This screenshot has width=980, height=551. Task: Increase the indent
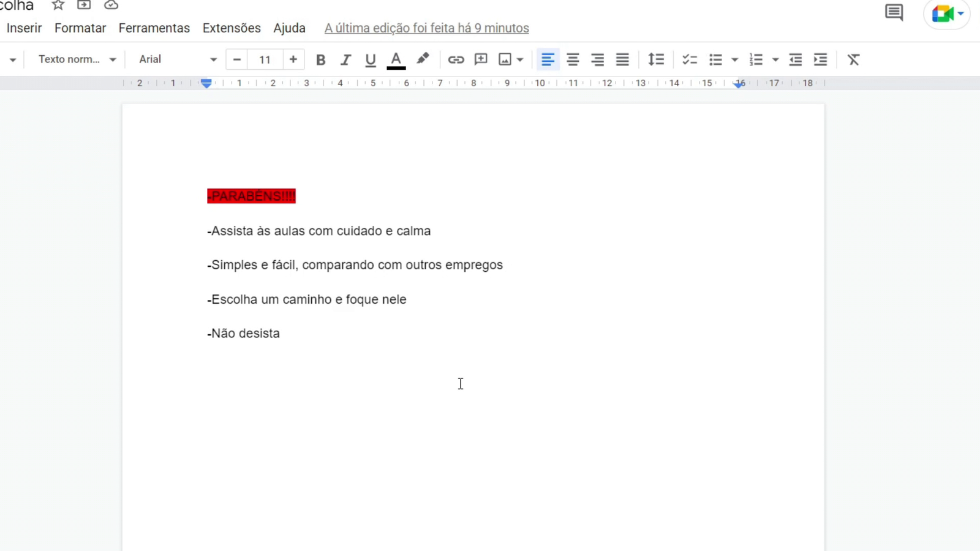click(x=820, y=59)
